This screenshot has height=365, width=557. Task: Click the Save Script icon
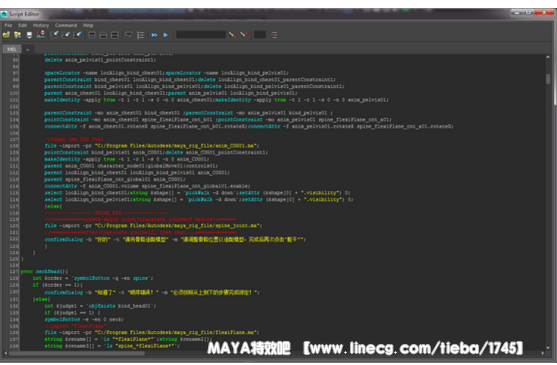(x=29, y=35)
